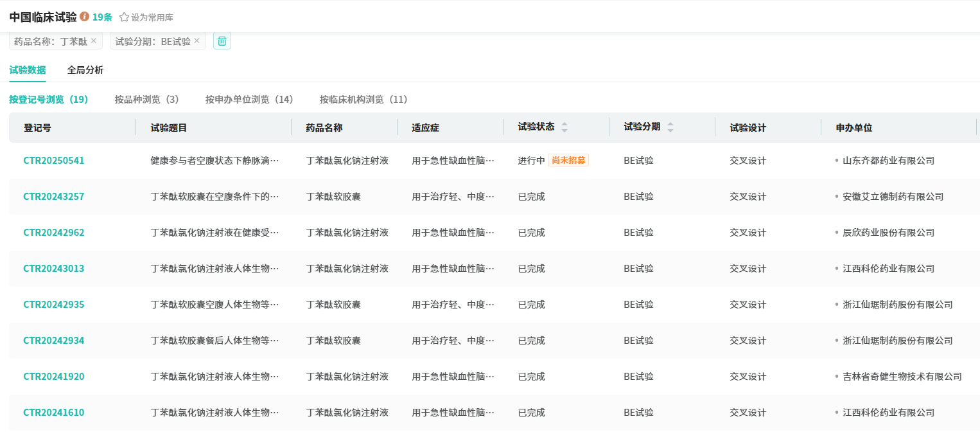Click the star icon 设为常用库

(x=125, y=17)
